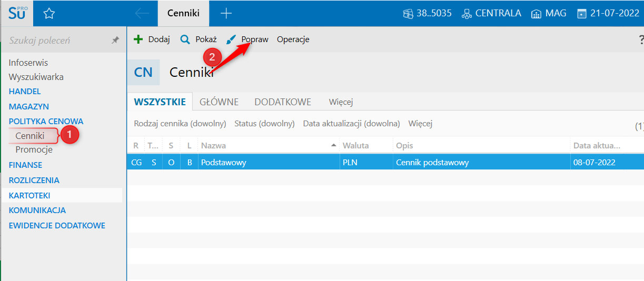Click the MAG warehouse icon
The image size is (644, 281).
click(536, 14)
